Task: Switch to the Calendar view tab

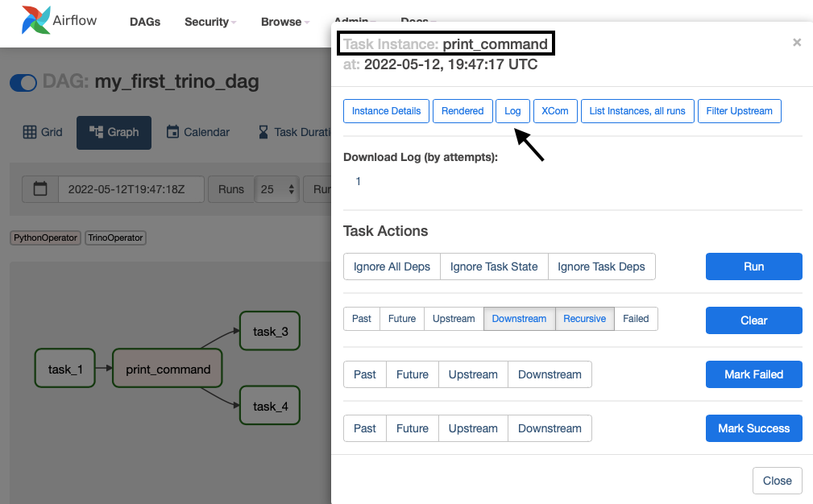Action: [x=198, y=132]
